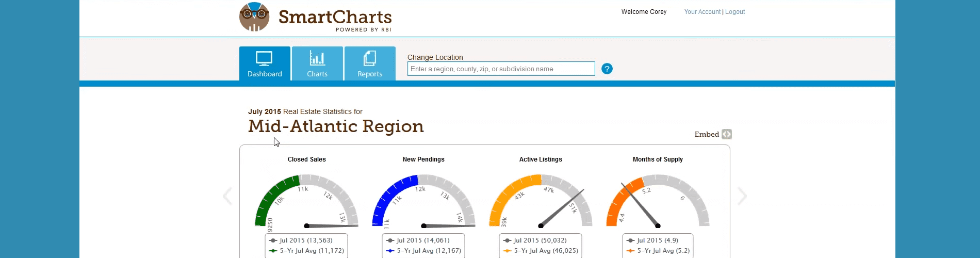Click the Change Location search field
The width and height of the screenshot is (980, 258).
coord(501,69)
